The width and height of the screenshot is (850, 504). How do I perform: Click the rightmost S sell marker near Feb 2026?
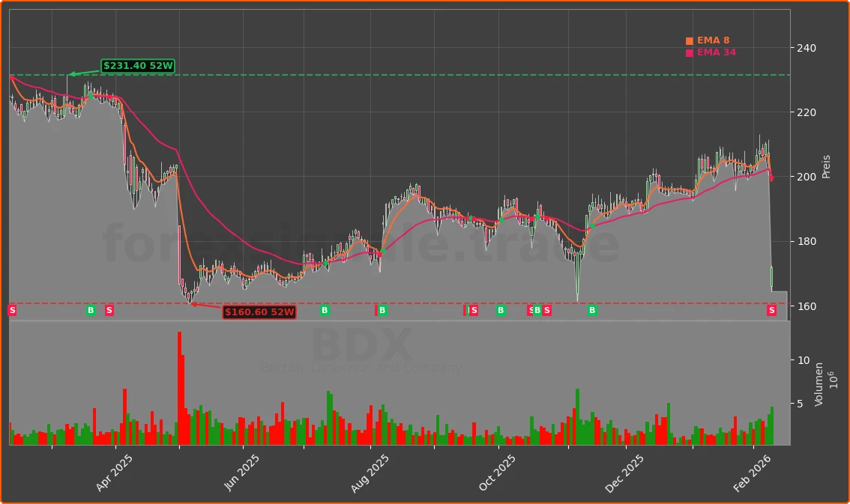[x=771, y=310]
